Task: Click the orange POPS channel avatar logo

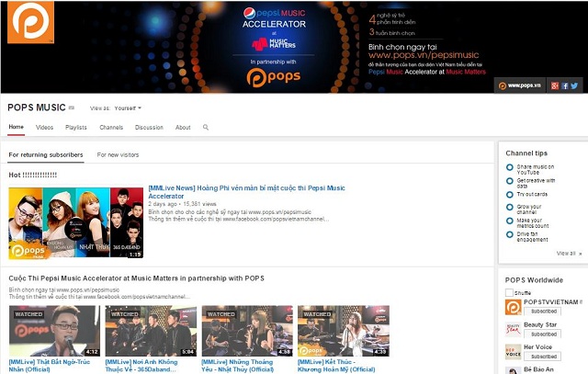Action: pyautogui.click(x=30, y=22)
